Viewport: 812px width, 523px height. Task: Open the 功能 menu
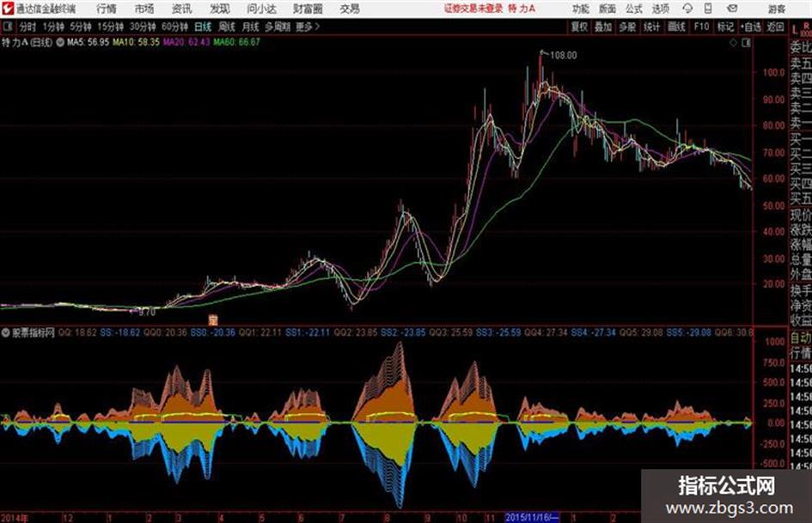[x=581, y=9]
